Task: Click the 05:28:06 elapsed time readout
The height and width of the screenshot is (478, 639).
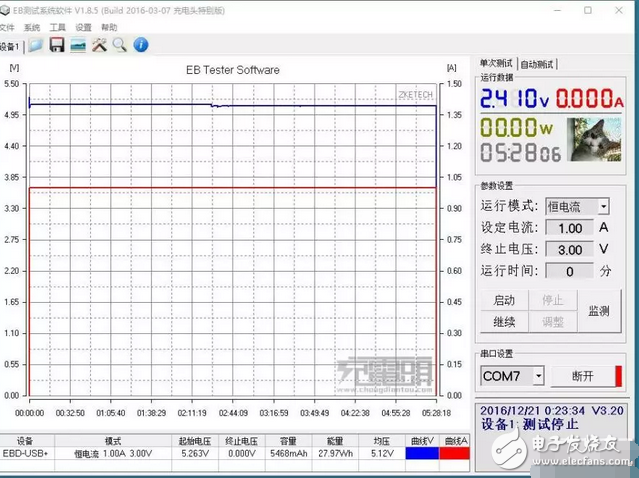Action: (x=520, y=153)
